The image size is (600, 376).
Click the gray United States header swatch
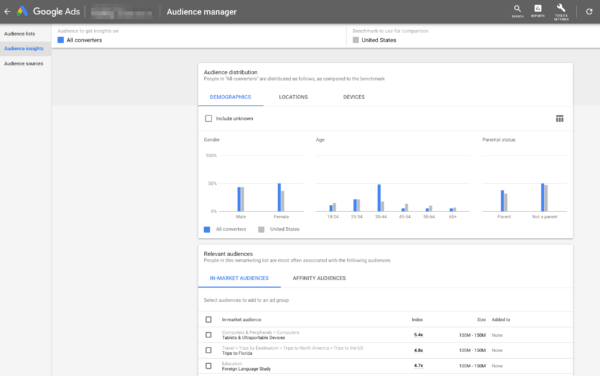[356, 40]
